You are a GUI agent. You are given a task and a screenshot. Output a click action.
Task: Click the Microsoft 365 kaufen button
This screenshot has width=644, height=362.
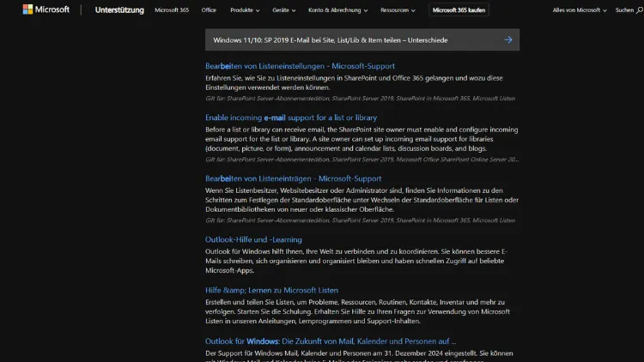coord(459,9)
